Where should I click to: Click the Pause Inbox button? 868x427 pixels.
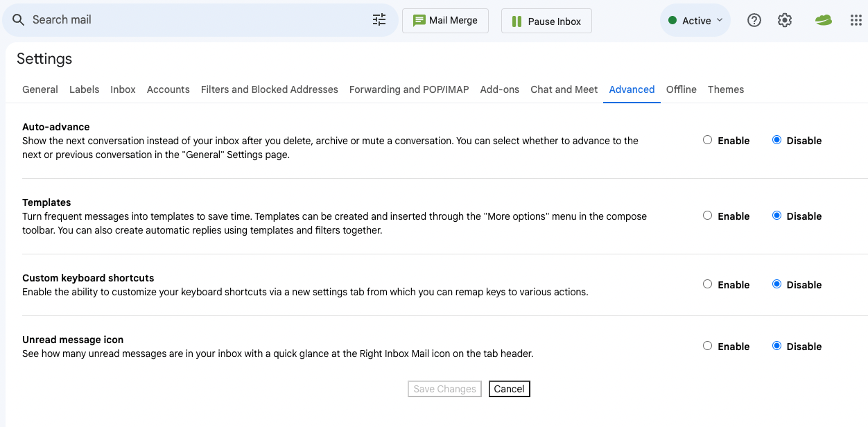coord(546,21)
